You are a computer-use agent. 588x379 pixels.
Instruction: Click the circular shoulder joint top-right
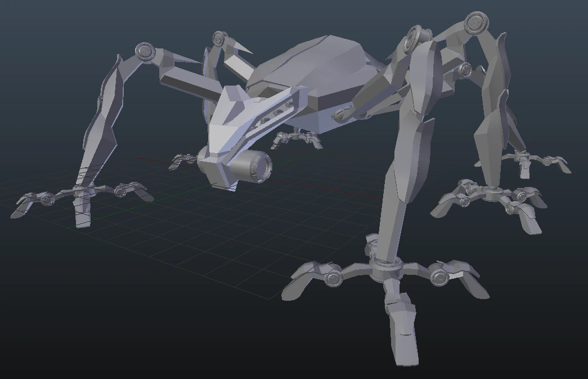475,23
